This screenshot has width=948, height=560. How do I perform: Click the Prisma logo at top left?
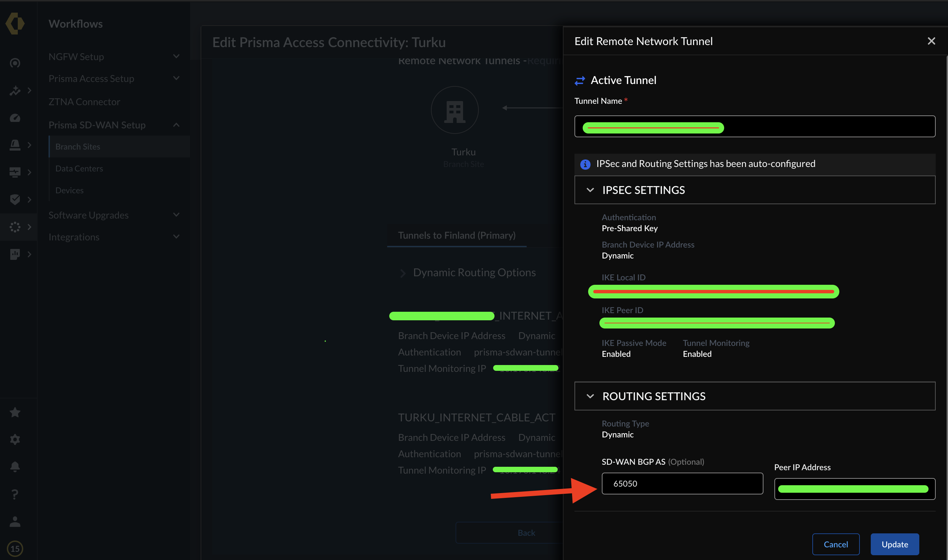coord(15,24)
